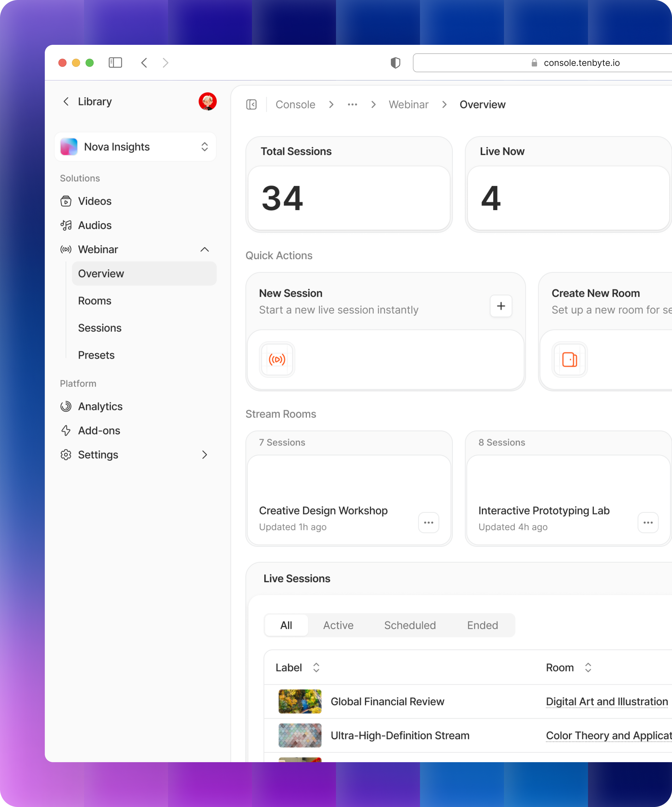Collapse the Webinar menu chevron
The width and height of the screenshot is (672, 807).
[205, 249]
